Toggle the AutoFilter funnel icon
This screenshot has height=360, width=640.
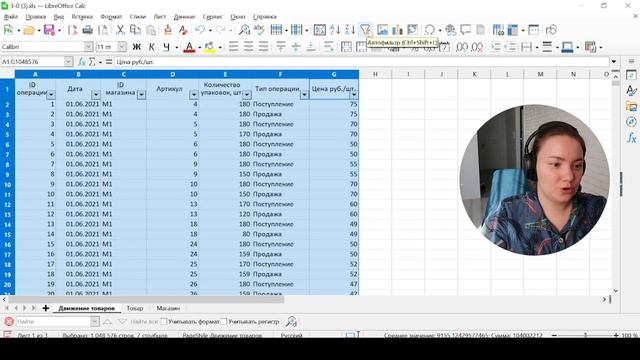click(365, 30)
